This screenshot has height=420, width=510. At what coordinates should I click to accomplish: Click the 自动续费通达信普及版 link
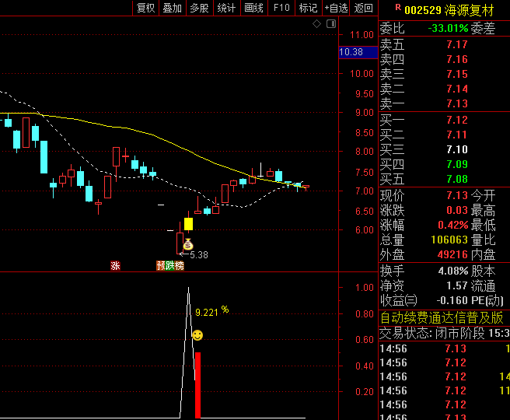[442, 317]
